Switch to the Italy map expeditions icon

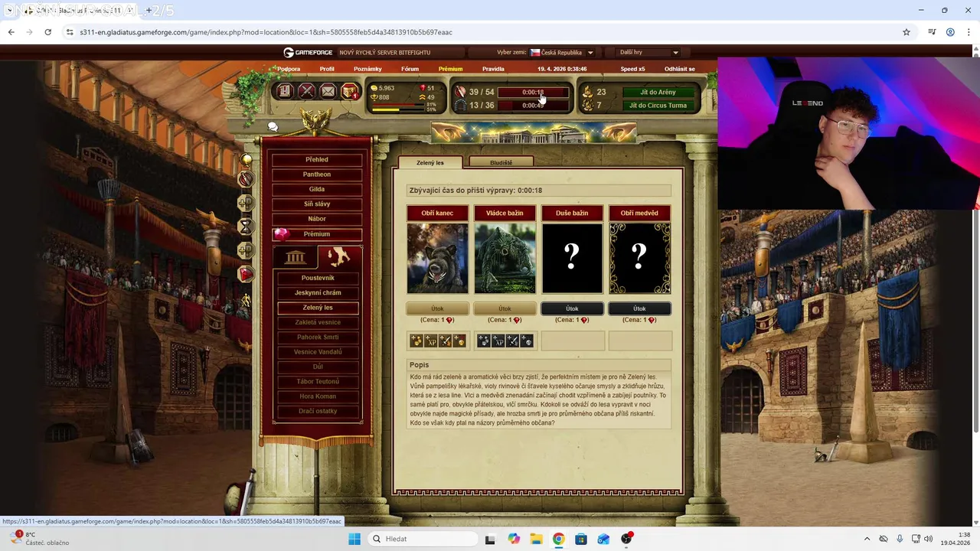coord(339,256)
